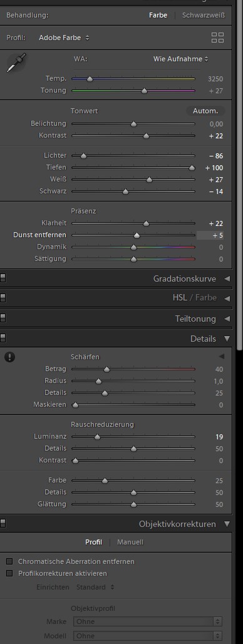Toggle the Gradationskurve panel switch
243x644 pixels.
pos(3,279)
